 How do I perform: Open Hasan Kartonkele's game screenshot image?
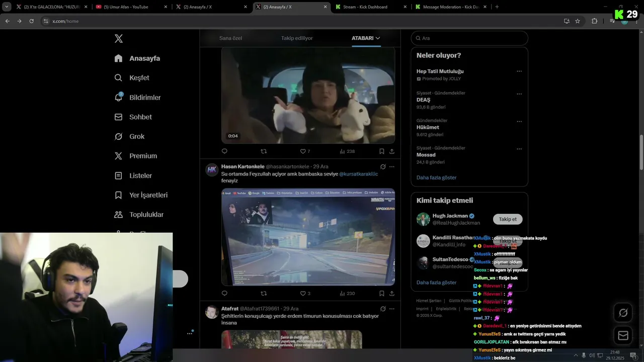pyautogui.click(x=308, y=237)
